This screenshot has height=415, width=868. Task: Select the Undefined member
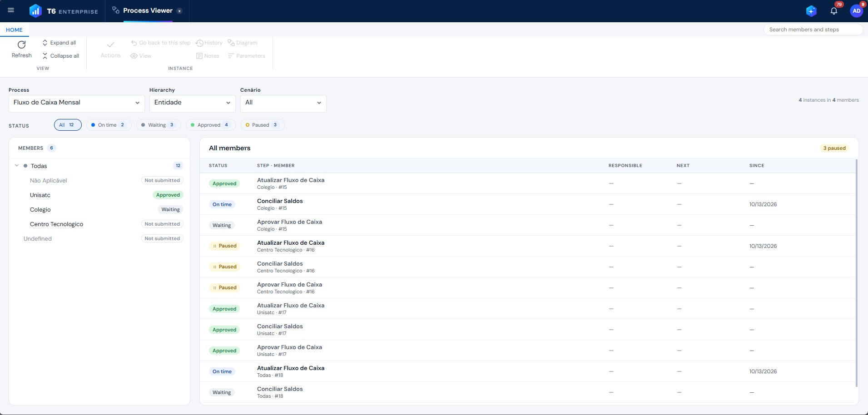coord(99,239)
